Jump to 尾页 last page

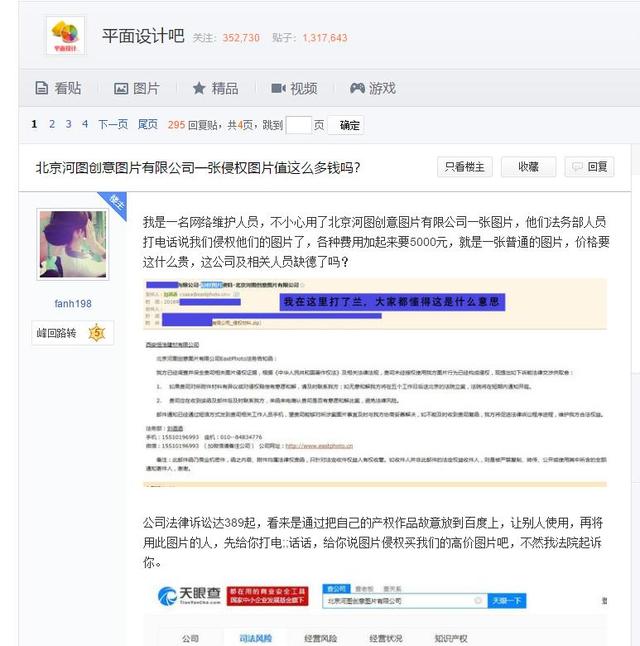pyautogui.click(x=148, y=124)
